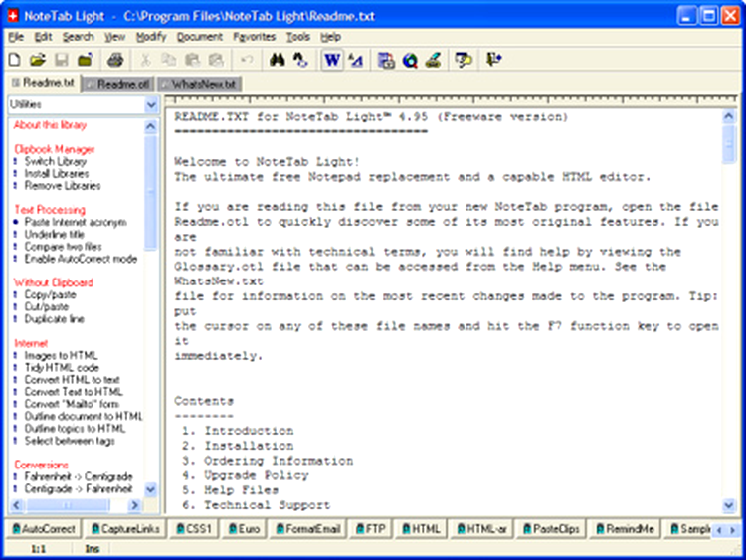Image resolution: width=746 pixels, height=560 pixels.
Task: Open the Euro library tab
Action: (243, 529)
